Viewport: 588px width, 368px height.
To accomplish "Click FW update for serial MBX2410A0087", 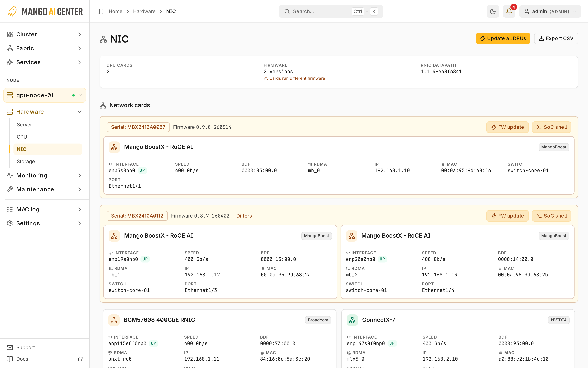I will [507, 127].
